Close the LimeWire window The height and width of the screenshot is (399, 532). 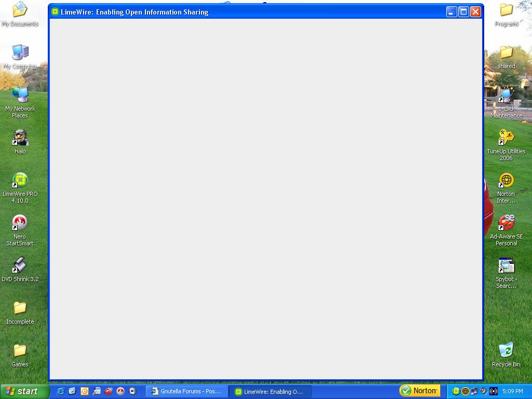476,12
